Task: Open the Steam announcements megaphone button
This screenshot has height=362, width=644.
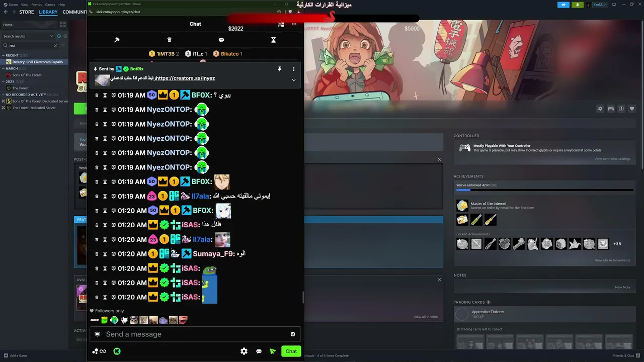Action: [563, 5]
